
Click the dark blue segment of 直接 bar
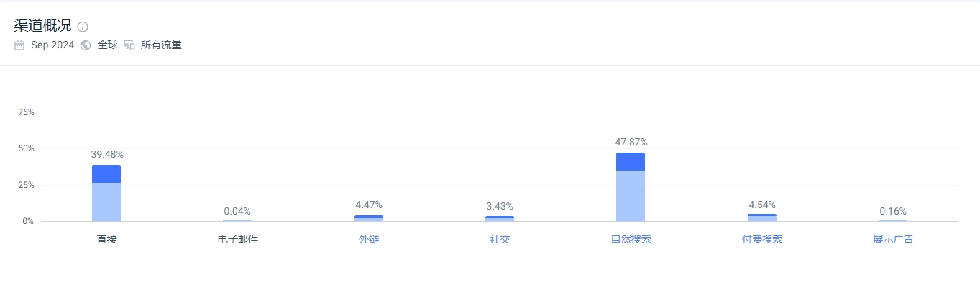click(x=106, y=174)
